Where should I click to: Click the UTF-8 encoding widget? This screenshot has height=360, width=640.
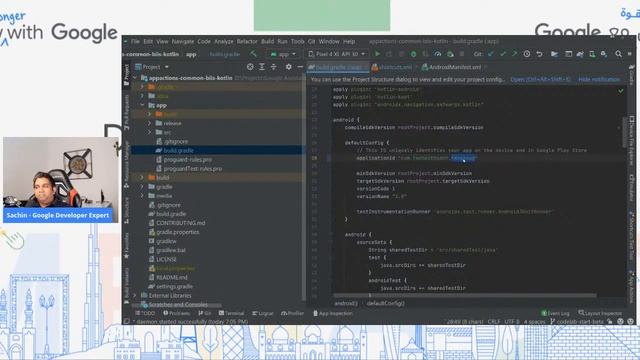(x=511, y=322)
